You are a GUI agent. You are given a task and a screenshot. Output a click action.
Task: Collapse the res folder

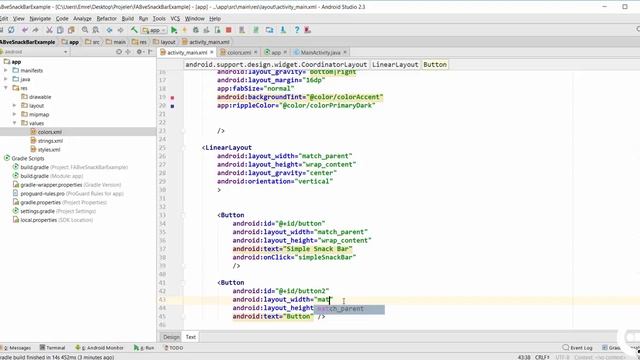coord(6,88)
